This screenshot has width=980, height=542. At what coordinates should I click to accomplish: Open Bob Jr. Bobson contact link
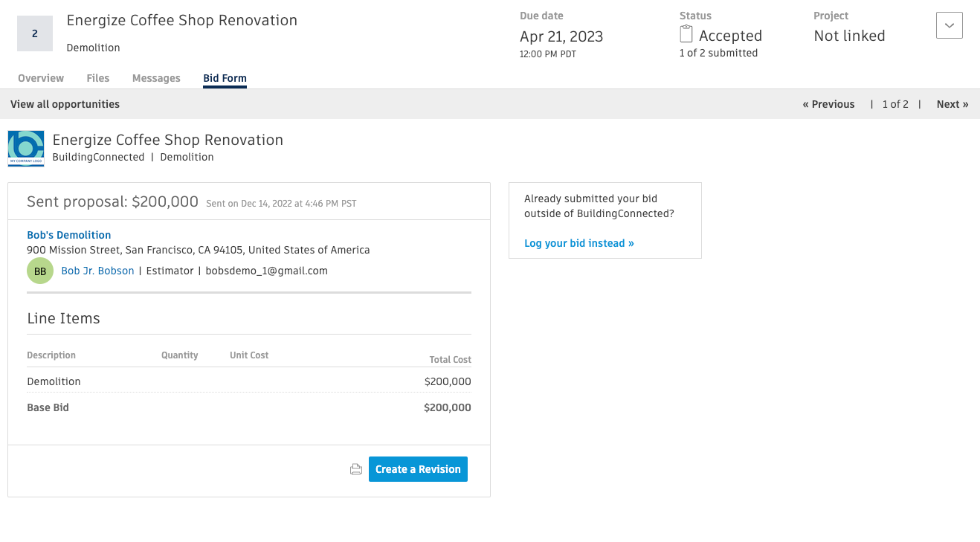[x=97, y=271]
